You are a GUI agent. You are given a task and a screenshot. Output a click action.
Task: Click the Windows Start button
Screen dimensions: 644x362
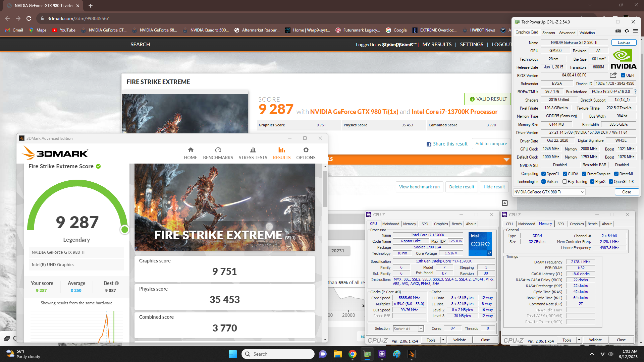(233, 354)
